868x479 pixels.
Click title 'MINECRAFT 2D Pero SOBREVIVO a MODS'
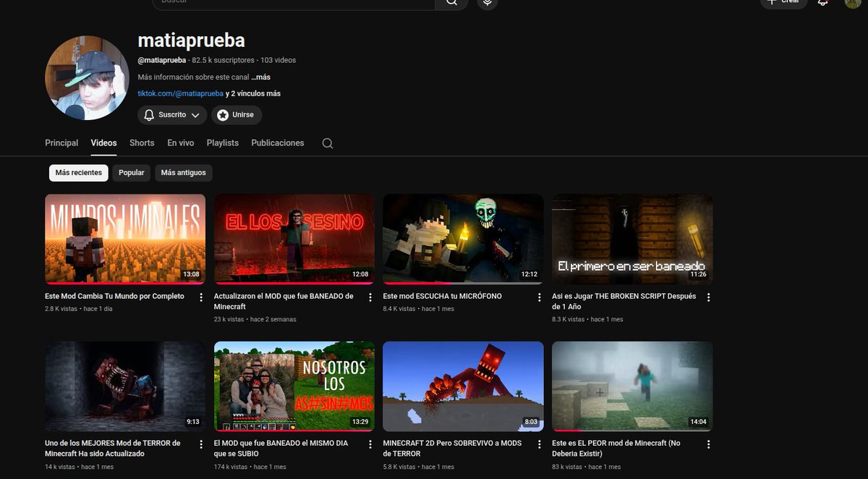[x=452, y=448]
